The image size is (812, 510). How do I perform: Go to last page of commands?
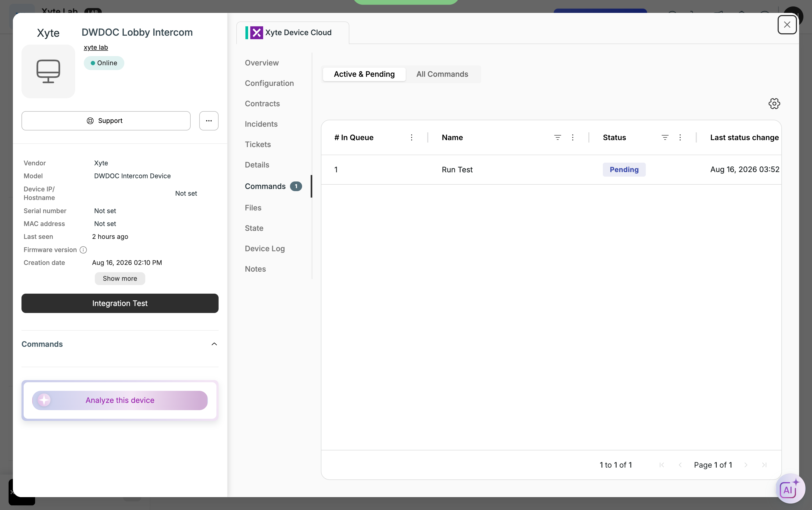[x=764, y=465]
